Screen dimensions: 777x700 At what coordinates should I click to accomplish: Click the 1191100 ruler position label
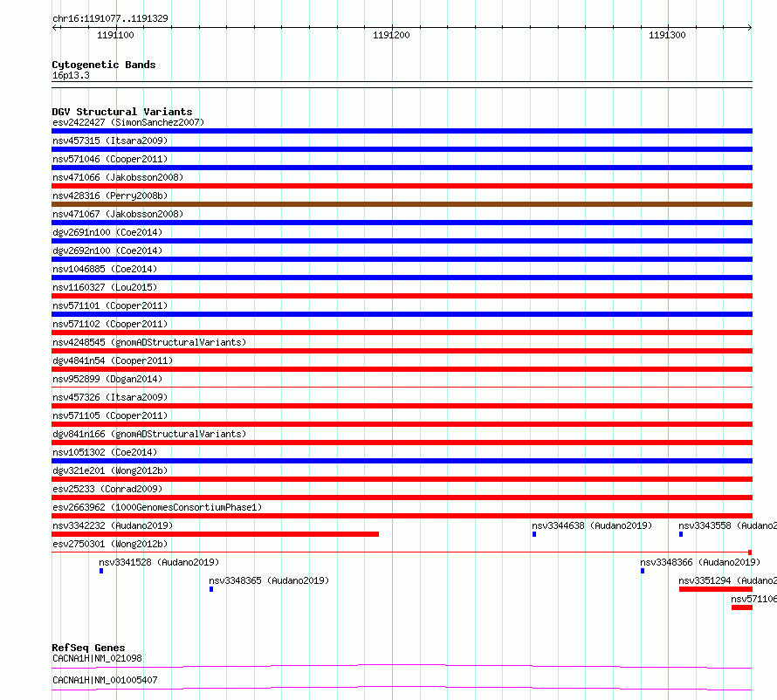115,35
